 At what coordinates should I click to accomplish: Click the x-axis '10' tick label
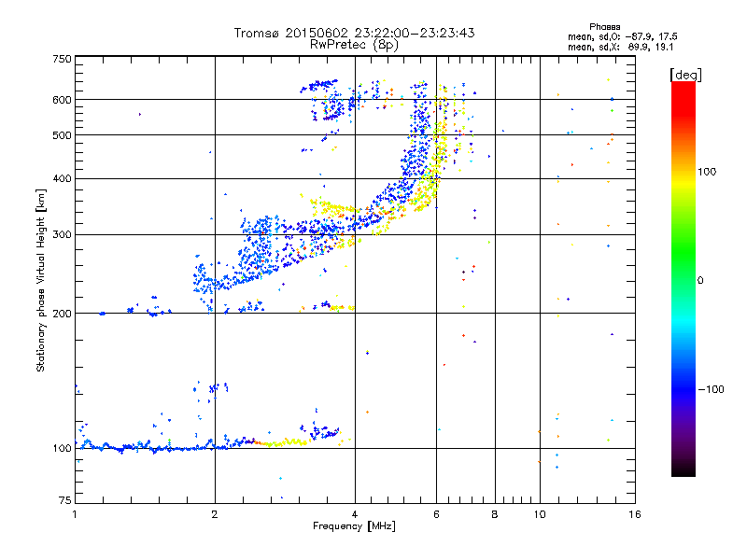[x=540, y=514]
